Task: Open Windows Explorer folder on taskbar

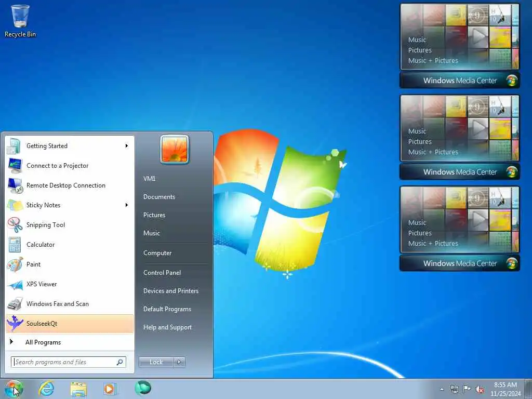Action: pyautogui.click(x=79, y=389)
